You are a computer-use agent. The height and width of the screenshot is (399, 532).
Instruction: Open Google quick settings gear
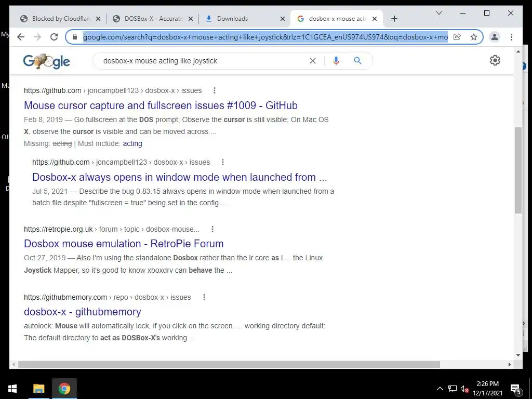(495, 60)
